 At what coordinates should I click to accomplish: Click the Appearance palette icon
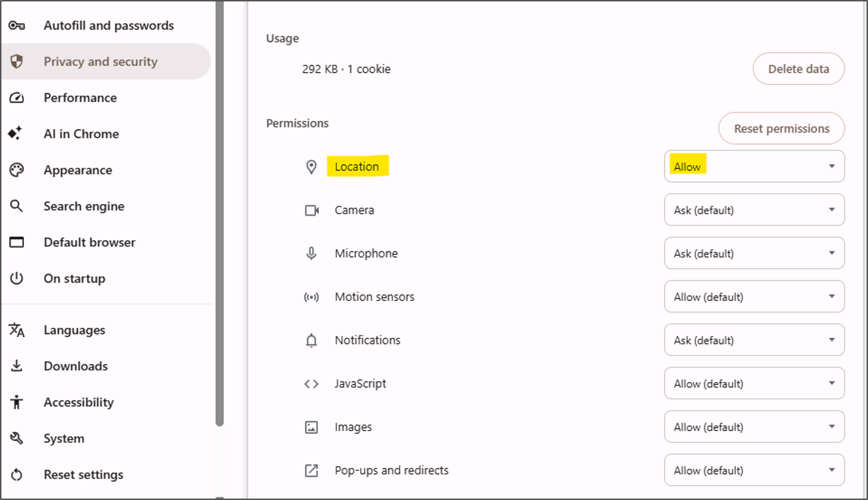pos(17,170)
